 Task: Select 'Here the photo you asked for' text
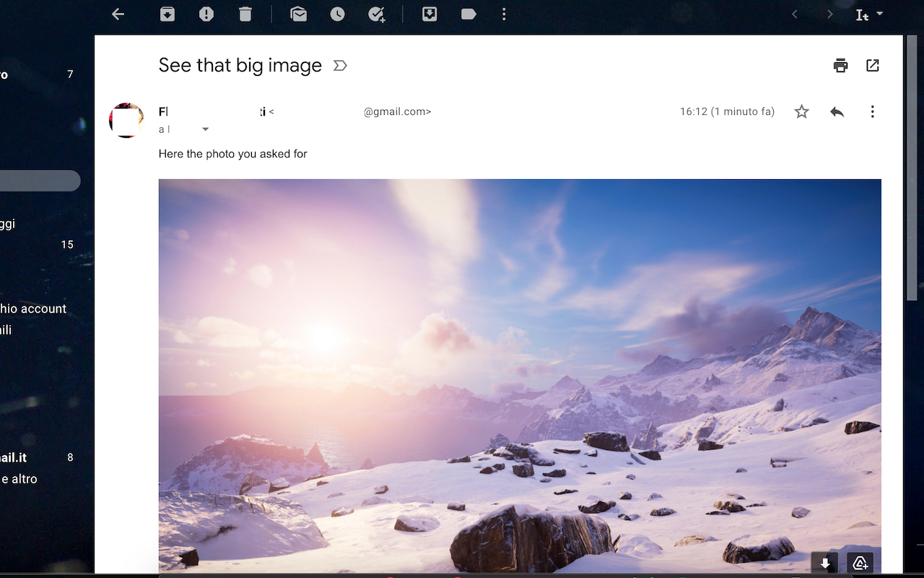(233, 154)
